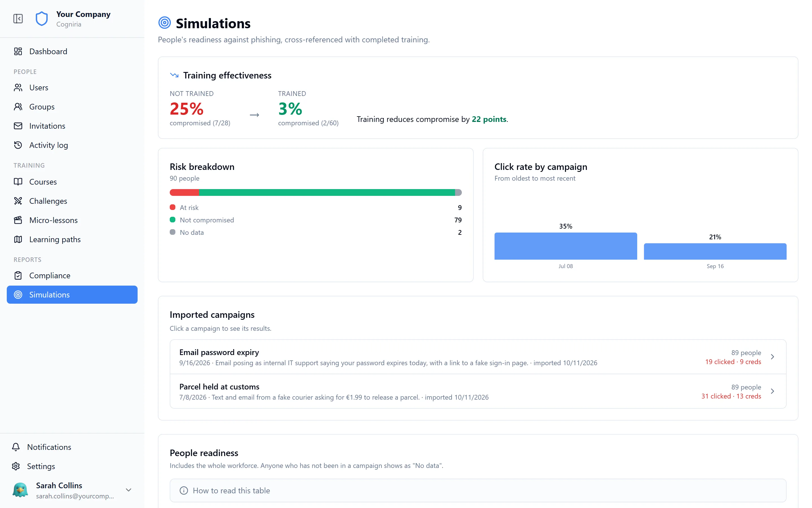Click red At risk segment of risk bar
Image resolution: width=812 pixels, height=508 pixels.
coord(185,192)
